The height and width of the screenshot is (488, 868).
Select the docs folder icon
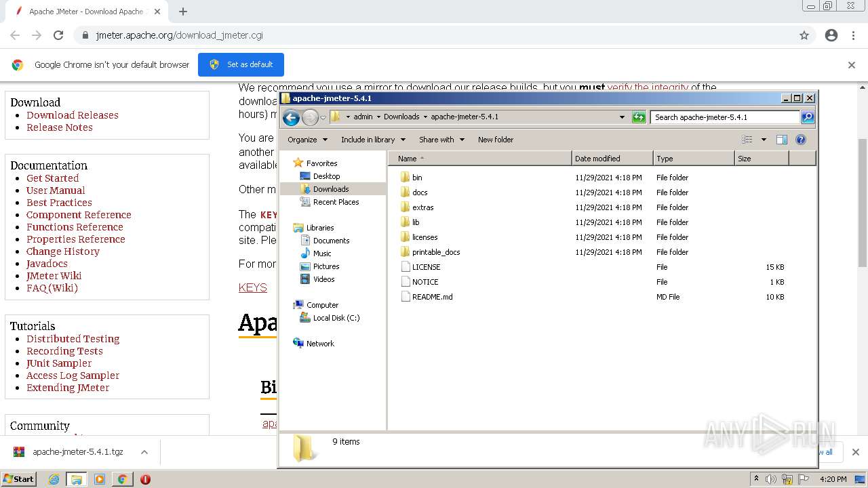(406, 192)
